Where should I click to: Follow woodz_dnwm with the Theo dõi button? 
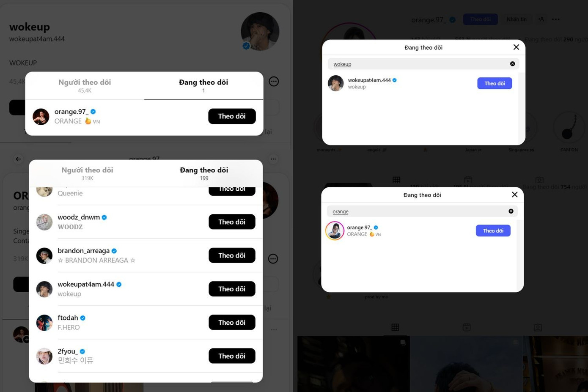[x=232, y=222]
